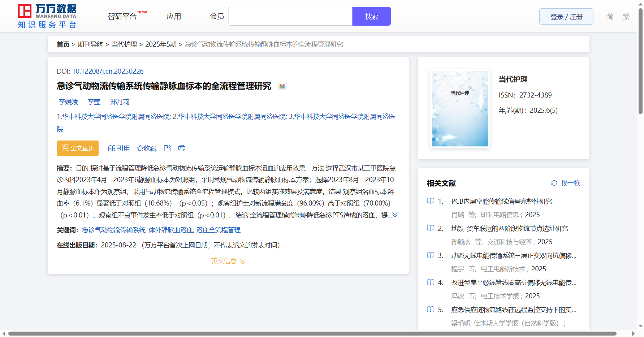This screenshot has height=337, width=644.
Task: Expand the full abstract text arrow
Action: [395, 215]
